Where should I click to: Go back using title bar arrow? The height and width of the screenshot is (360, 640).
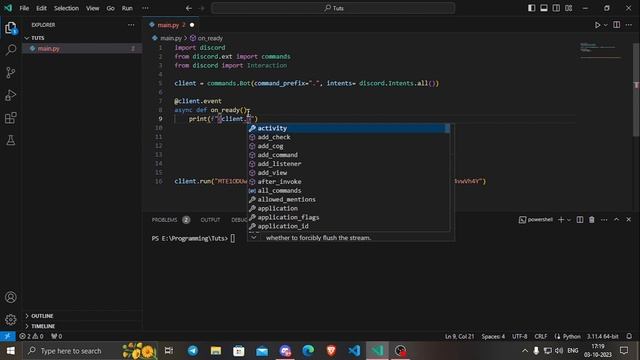(x=189, y=8)
